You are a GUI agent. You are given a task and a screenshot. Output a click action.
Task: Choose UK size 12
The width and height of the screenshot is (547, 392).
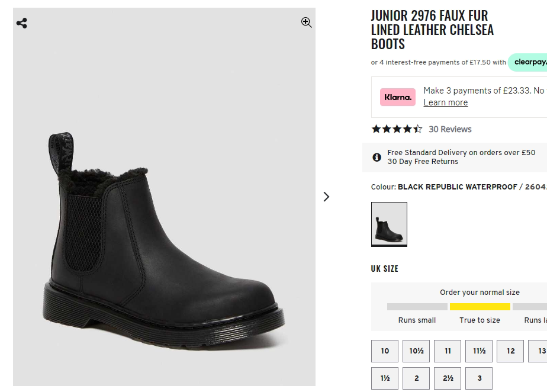click(510, 351)
